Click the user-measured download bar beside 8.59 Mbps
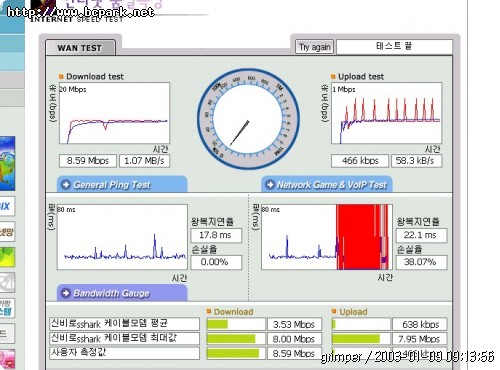The height and width of the screenshot is (370, 500). [x=236, y=353]
